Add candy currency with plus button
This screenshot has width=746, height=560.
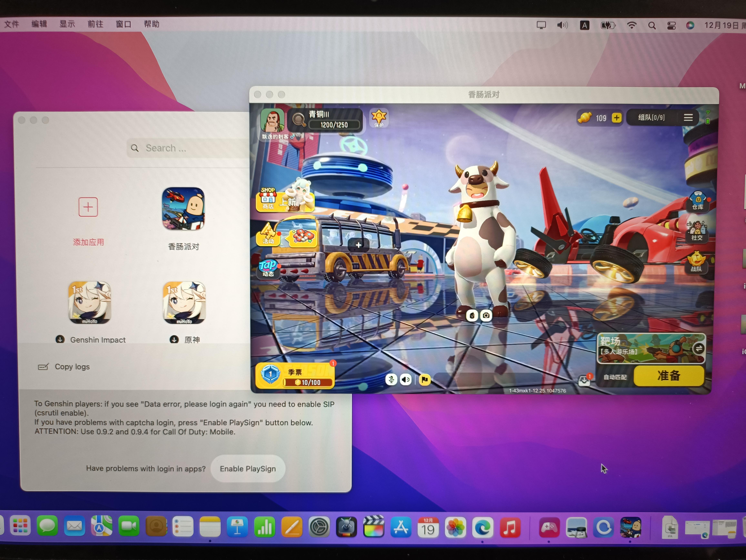616,118
